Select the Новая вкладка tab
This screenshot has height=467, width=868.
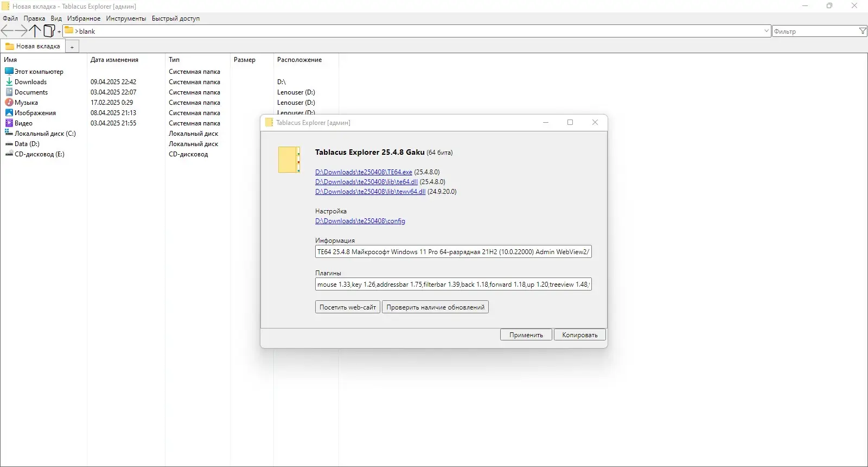[33, 46]
